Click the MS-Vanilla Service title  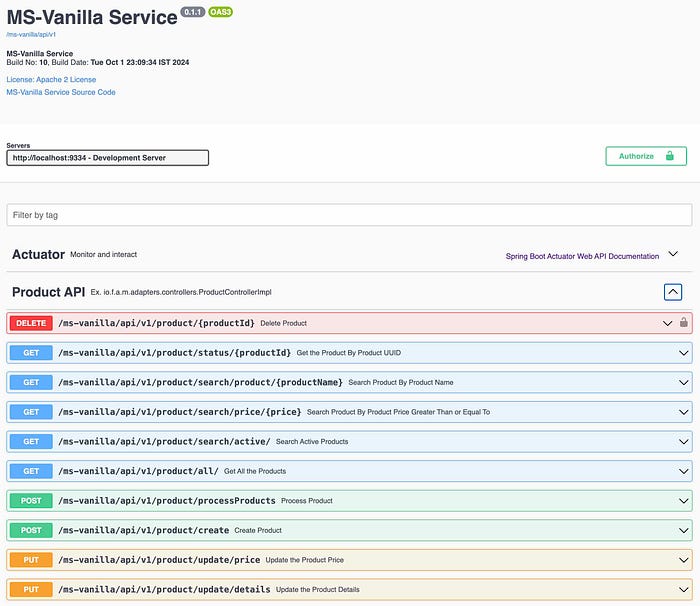tap(92, 17)
